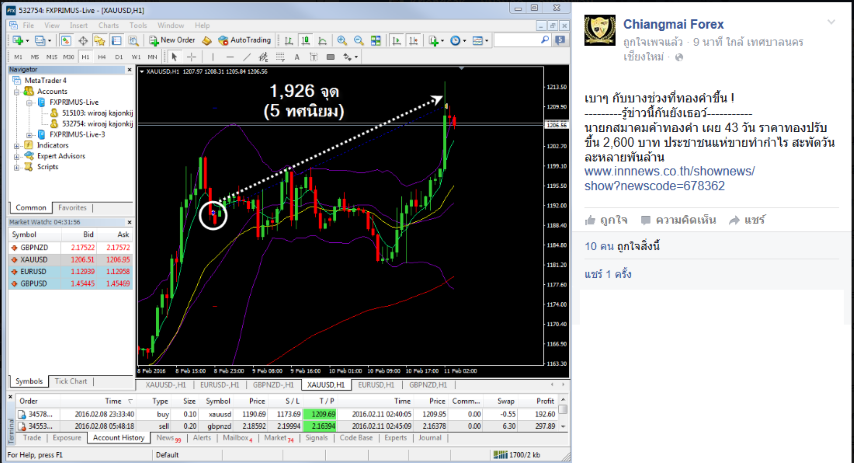Open Facebook post options chevron
The height and width of the screenshot is (463, 854).
point(831,22)
